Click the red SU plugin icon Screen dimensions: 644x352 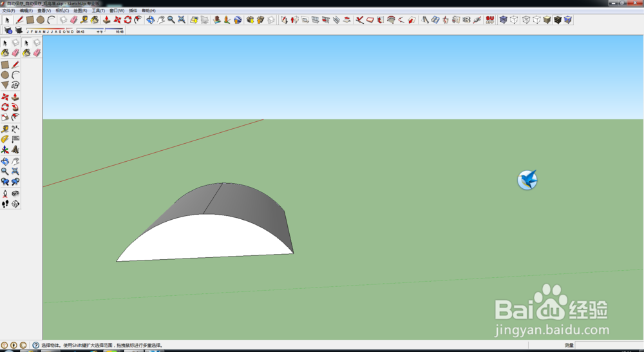click(x=489, y=20)
